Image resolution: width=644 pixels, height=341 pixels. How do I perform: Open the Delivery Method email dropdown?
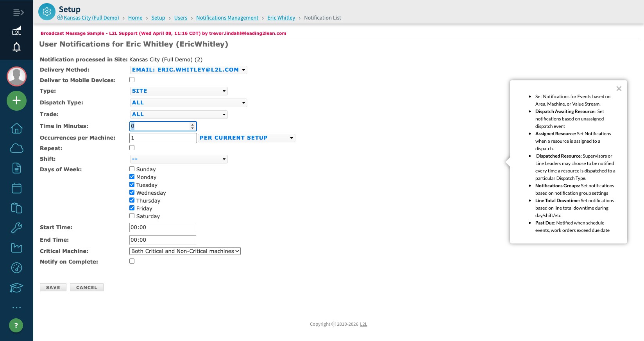click(x=189, y=70)
